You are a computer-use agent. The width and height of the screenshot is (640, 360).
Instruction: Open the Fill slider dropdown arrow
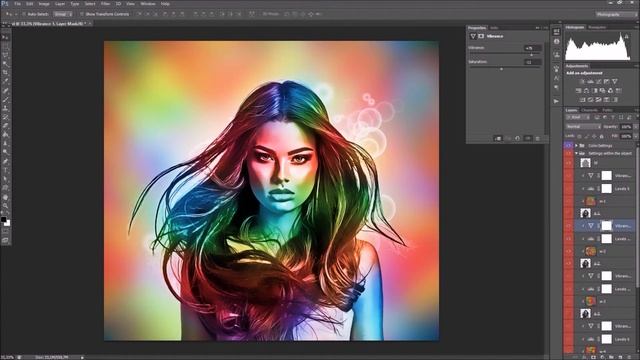point(636,136)
